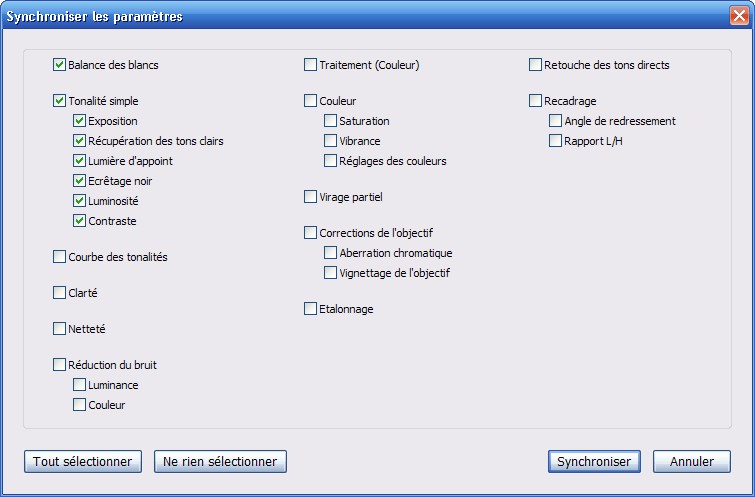Screen dimensions: 755x497
Task: Enable the Recadrage checkbox
Action: tap(535, 101)
